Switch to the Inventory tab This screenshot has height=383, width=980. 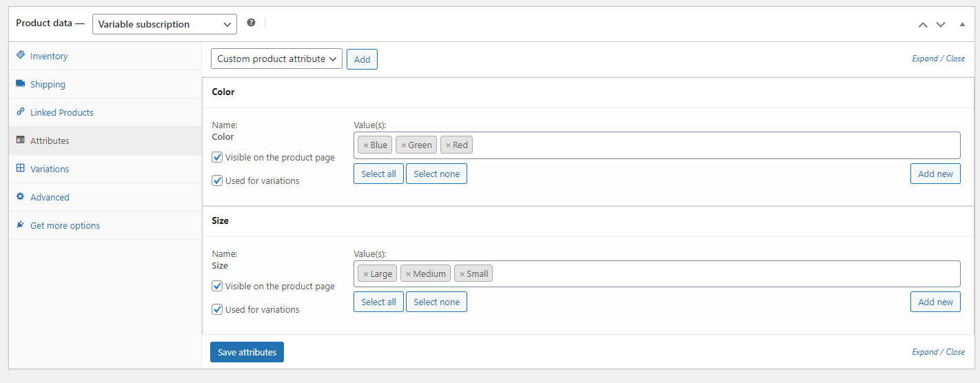49,56
